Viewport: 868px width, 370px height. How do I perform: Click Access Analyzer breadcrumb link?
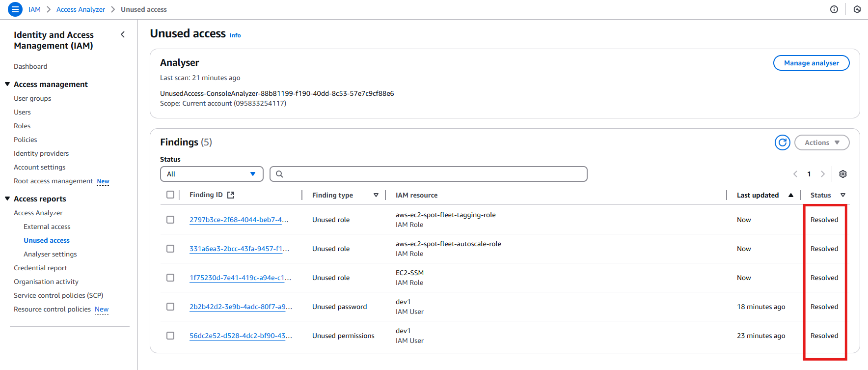[x=81, y=9]
